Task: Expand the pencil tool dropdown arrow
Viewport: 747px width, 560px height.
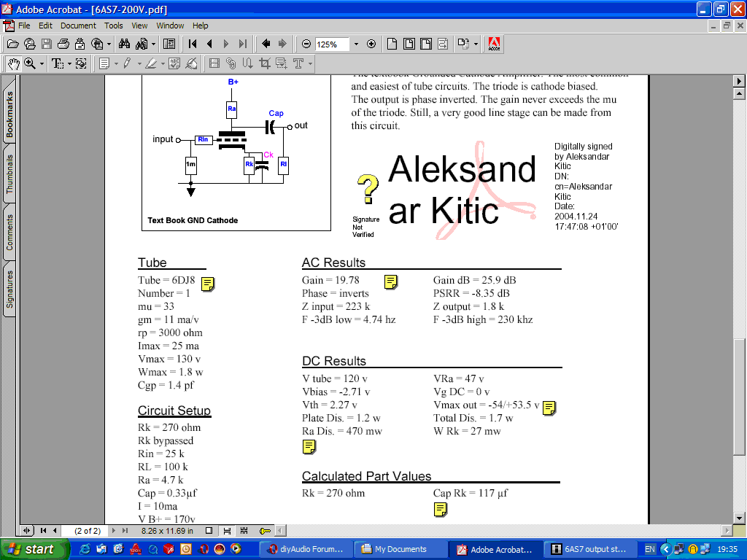Action: (x=139, y=63)
